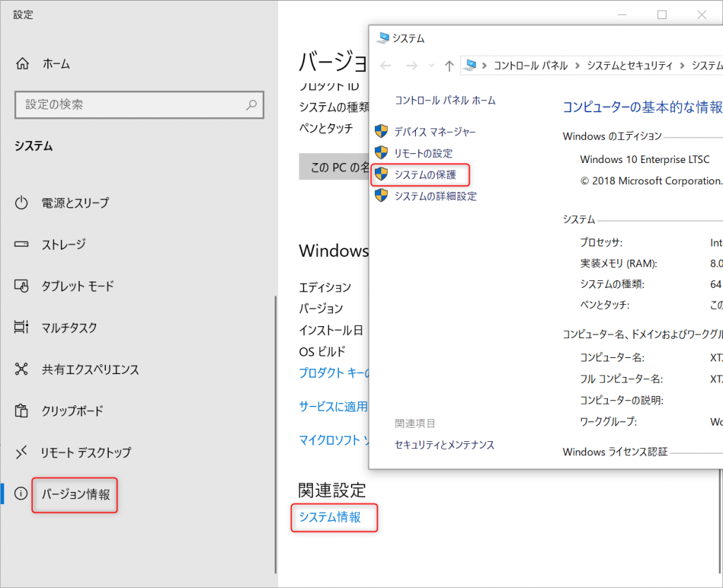Click the システム情報 link under 関連設定

(330, 517)
